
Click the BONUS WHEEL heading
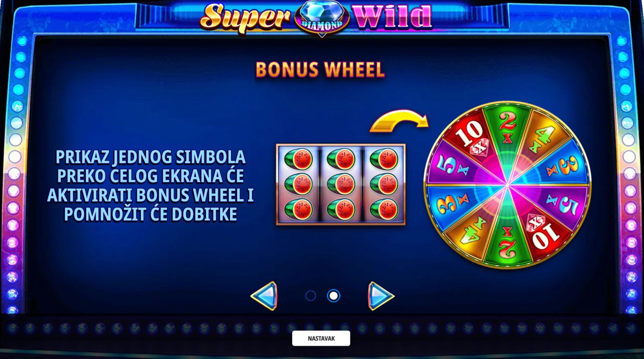320,70
